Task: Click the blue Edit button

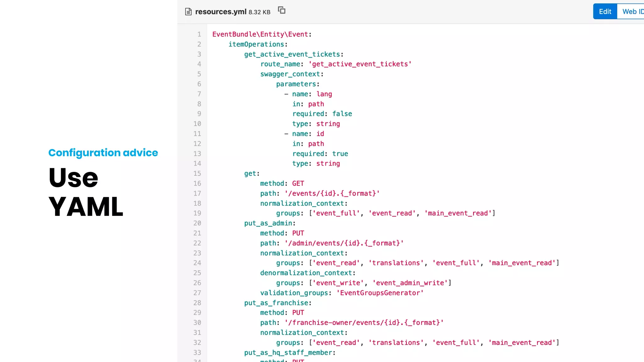Action: (605, 11)
